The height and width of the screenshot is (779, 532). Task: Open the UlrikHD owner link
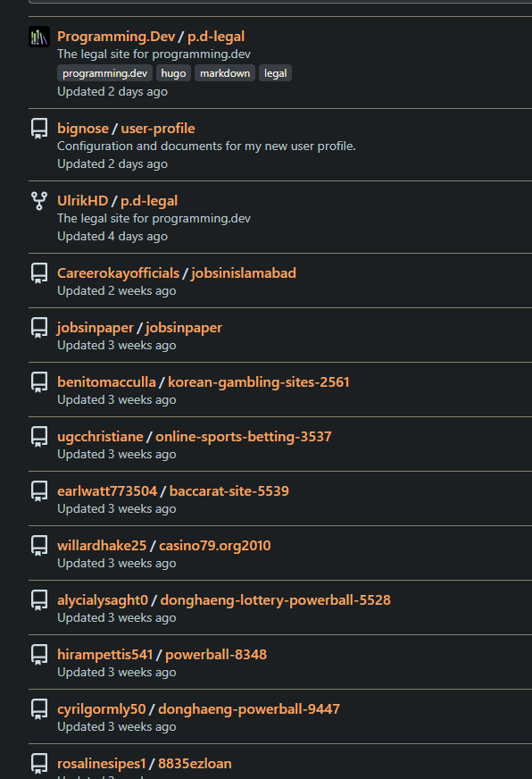click(x=82, y=201)
